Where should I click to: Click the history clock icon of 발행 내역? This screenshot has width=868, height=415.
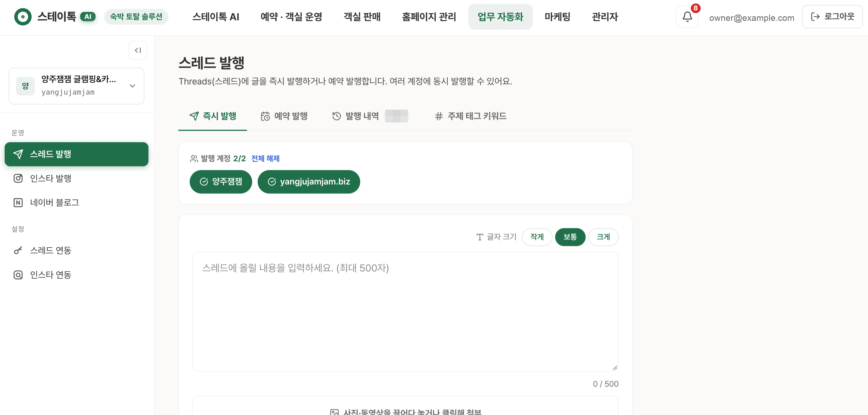click(336, 116)
